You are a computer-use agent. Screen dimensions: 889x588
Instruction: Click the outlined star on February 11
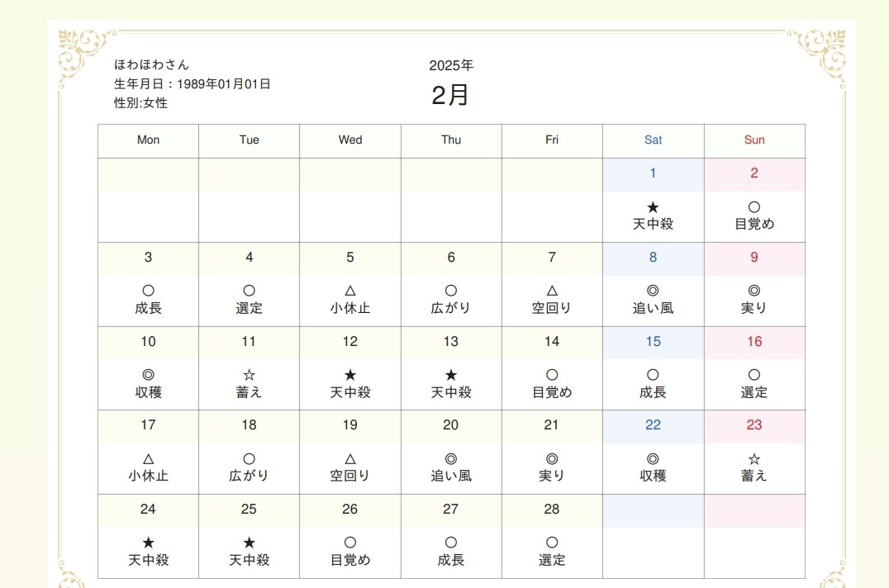pyautogui.click(x=250, y=375)
